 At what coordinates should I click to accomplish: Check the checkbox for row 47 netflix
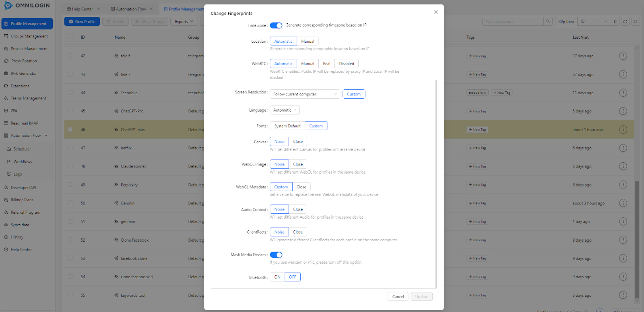pyautogui.click(x=70, y=148)
